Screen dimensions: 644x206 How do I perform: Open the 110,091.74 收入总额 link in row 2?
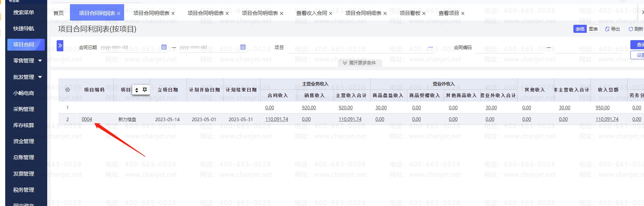[607, 119]
